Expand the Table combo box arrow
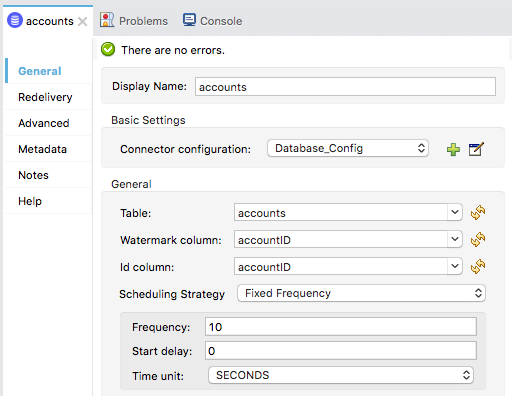 (455, 212)
